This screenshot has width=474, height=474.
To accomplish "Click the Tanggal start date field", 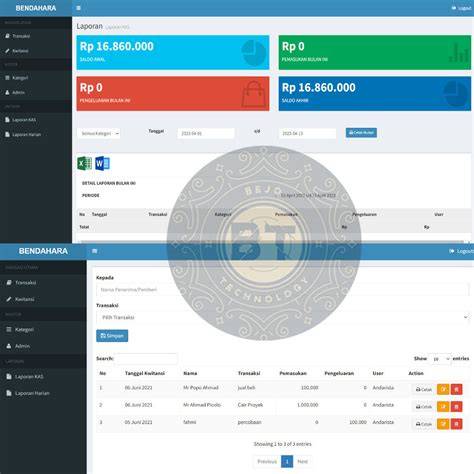I will pyautogui.click(x=206, y=133).
